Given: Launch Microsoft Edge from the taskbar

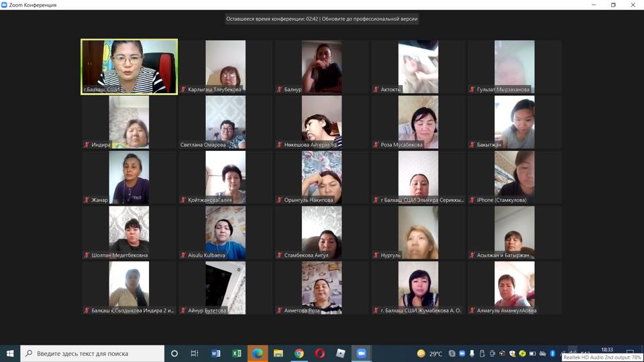Looking at the screenshot, I should (x=257, y=353).
